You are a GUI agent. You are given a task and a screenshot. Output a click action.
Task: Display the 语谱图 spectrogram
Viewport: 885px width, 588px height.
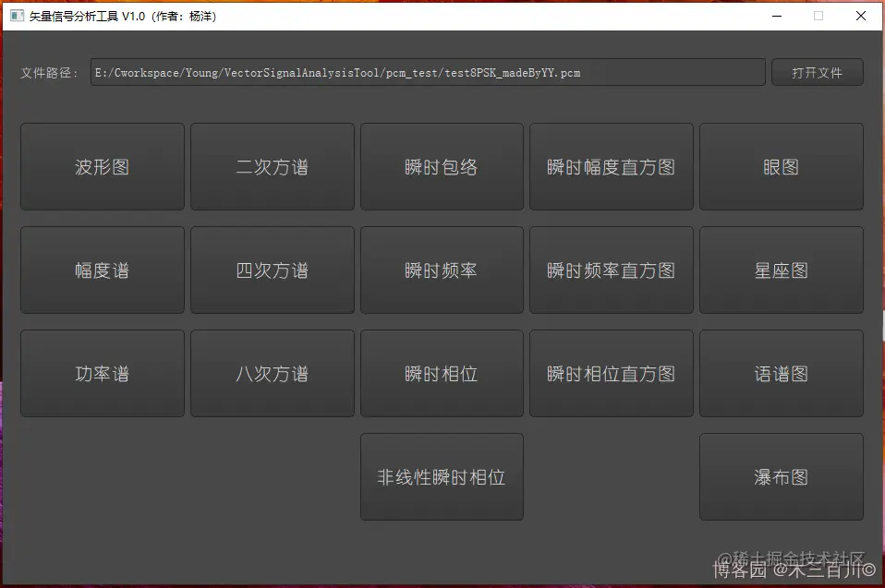[x=782, y=373]
